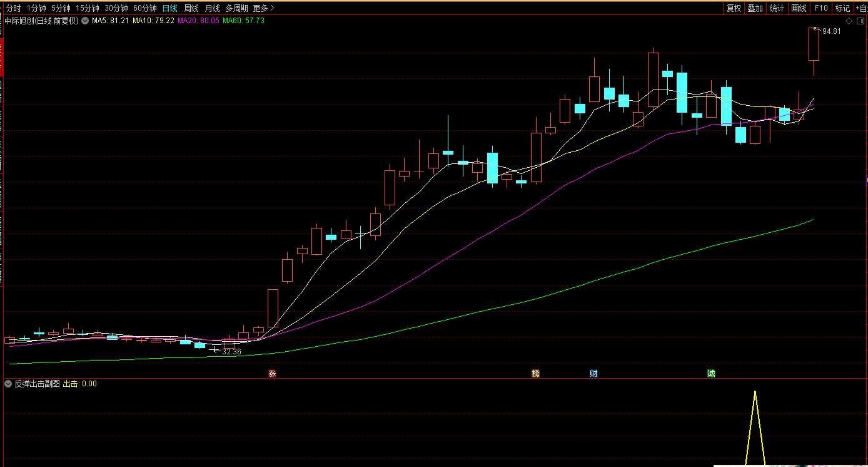
Task: Click the blue 财 event marker
Action: (593, 374)
